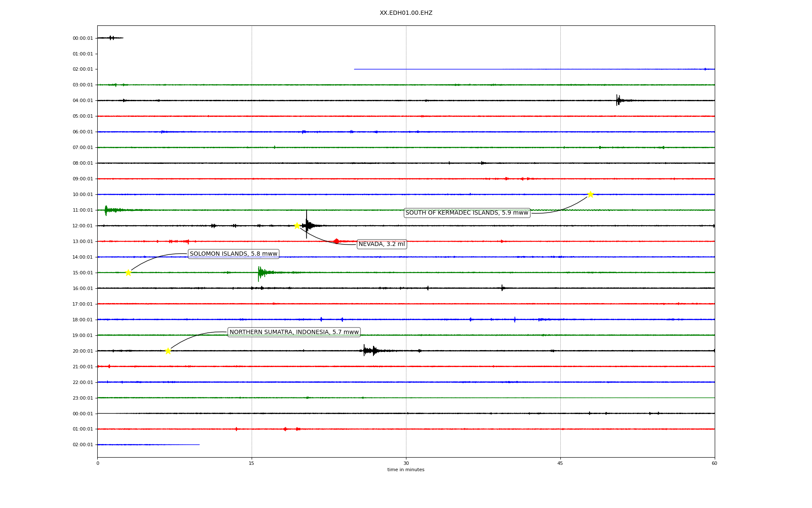Click the SOUTH OF KERMADEC ISLANDS 5.9 label
The image size is (812, 508).
pos(467,213)
